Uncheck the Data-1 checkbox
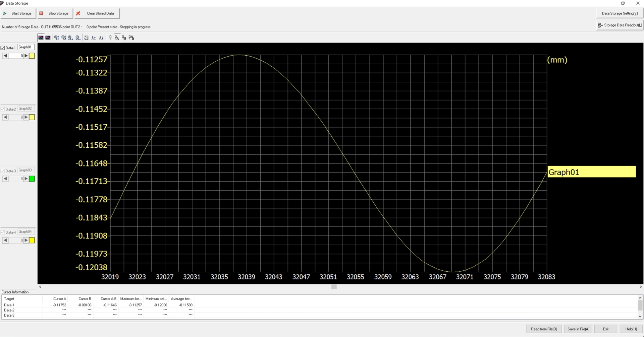Screen dimensions: 644x337 [3, 48]
